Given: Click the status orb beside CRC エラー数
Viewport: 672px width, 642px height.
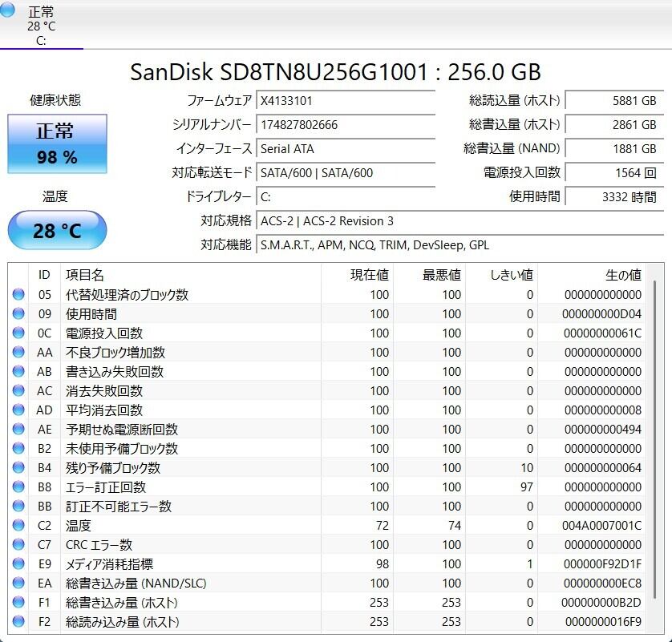Looking at the screenshot, I should 18,545.
